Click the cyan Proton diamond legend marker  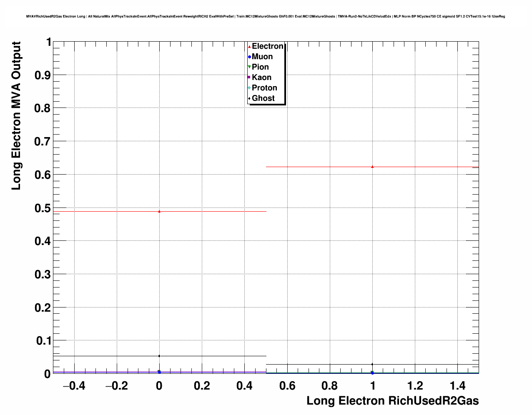[x=249, y=88]
